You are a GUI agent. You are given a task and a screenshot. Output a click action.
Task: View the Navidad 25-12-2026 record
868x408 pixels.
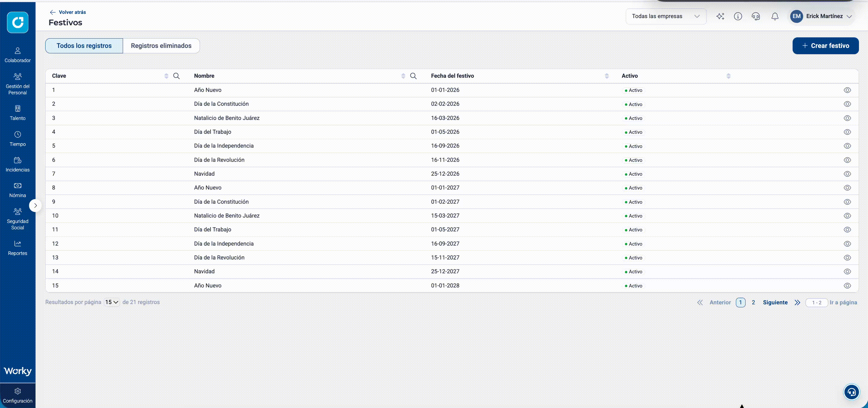847,174
